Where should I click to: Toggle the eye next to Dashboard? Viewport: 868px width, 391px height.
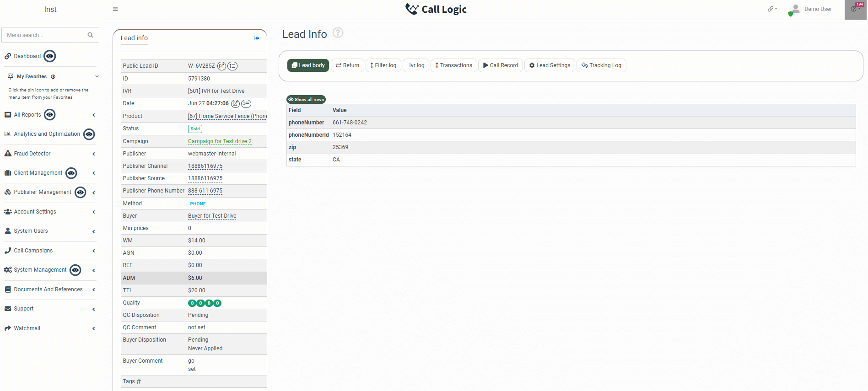[x=50, y=56]
